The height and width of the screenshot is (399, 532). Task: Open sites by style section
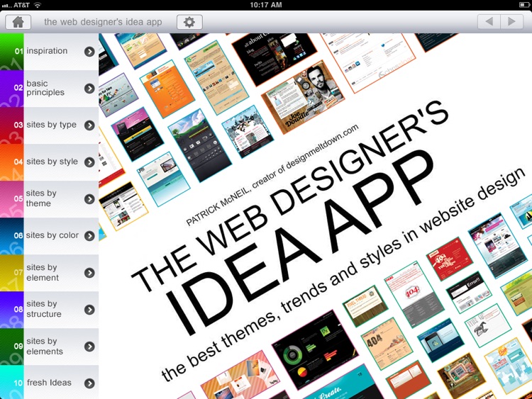tap(49, 162)
